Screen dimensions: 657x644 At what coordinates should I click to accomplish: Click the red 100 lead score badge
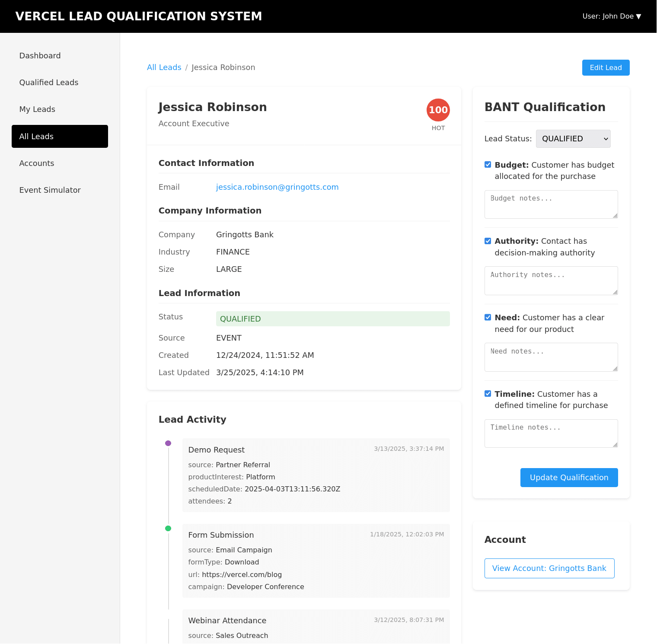pyautogui.click(x=438, y=110)
